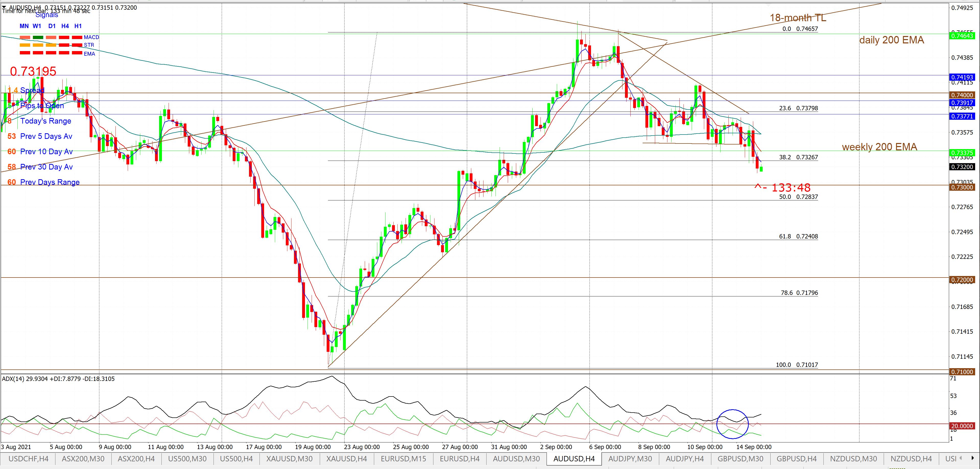Open the chart menu triangle beside AUDUSD,H4 title
This screenshot has width=980, height=469.
[x=4, y=7]
